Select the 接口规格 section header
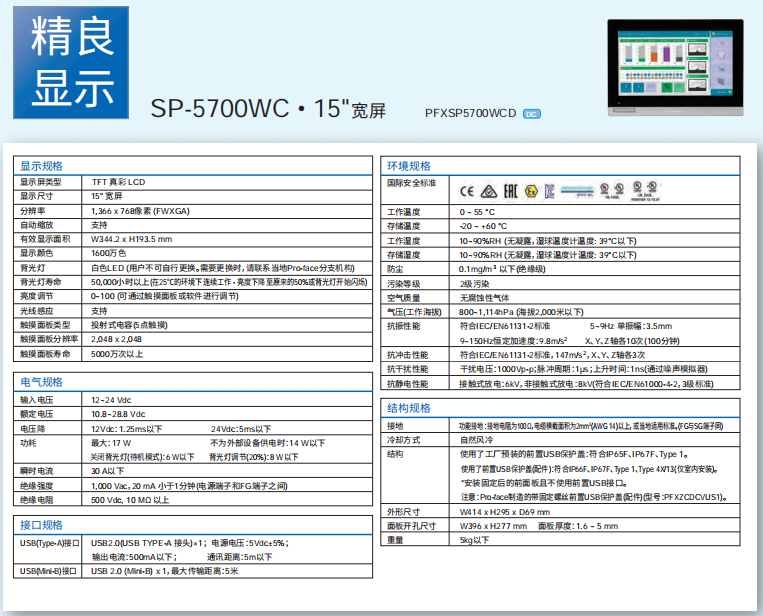Screen dimensions: 763x616 (41, 525)
